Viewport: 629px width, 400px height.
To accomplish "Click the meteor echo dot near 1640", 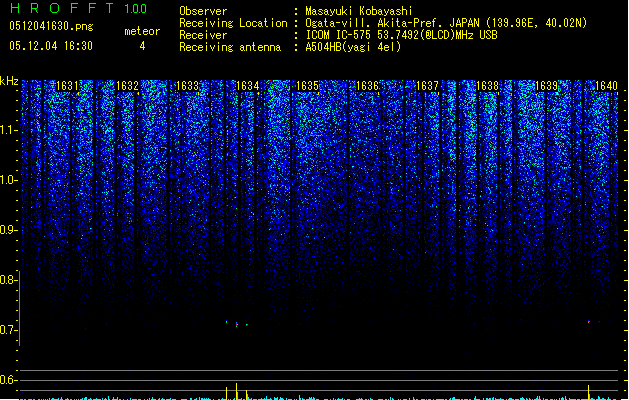I will 589,322.
